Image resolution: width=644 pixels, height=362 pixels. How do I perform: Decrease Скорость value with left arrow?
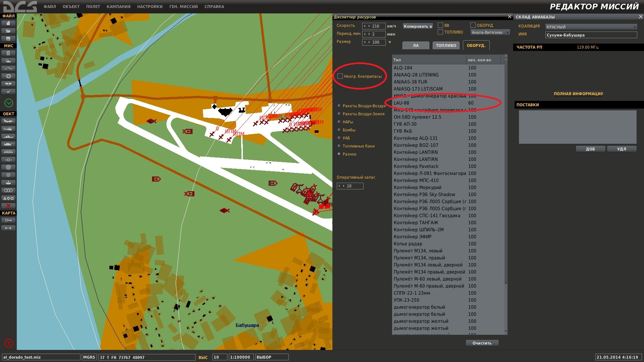pos(365,26)
